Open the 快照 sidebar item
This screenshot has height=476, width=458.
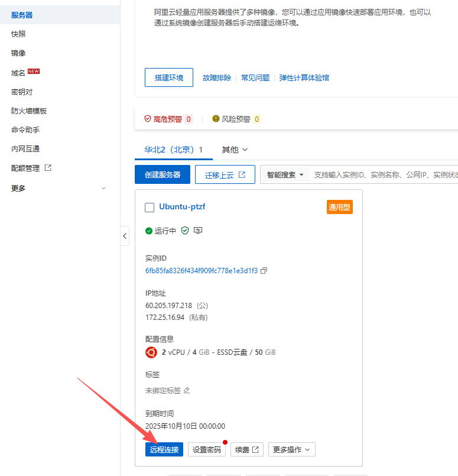click(x=18, y=34)
